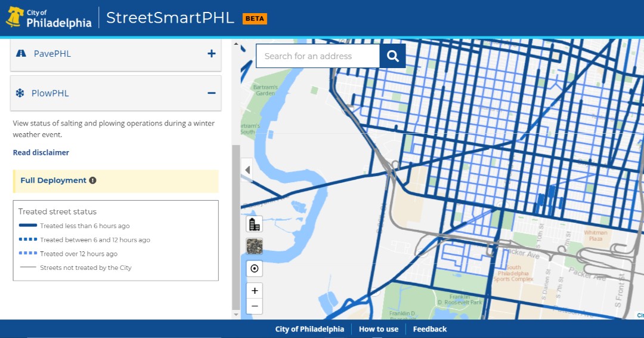Click the Bartram's Garden map label
The height and width of the screenshot is (338, 644).
[x=265, y=90]
